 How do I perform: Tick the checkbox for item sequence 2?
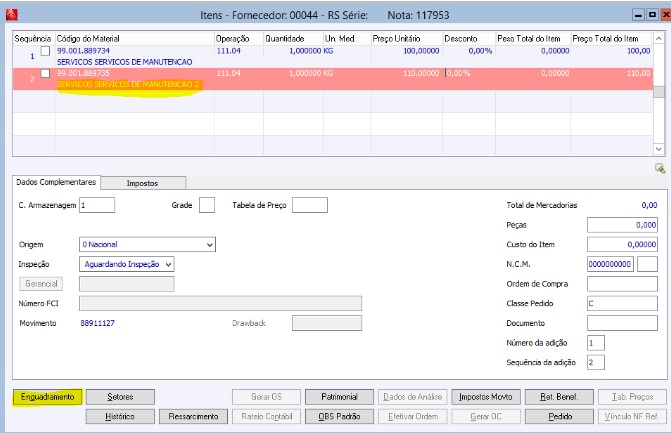tap(45, 74)
